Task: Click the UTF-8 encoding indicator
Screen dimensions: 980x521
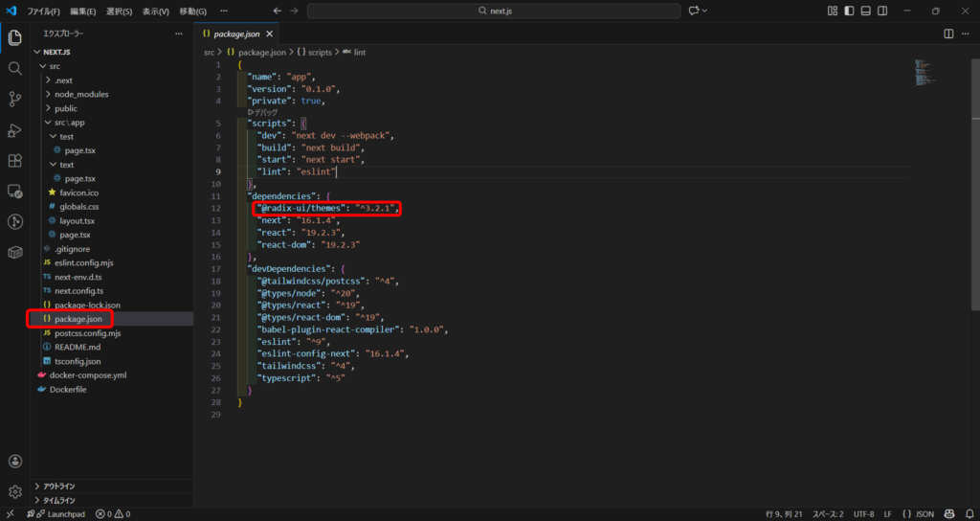Action: (862, 514)
